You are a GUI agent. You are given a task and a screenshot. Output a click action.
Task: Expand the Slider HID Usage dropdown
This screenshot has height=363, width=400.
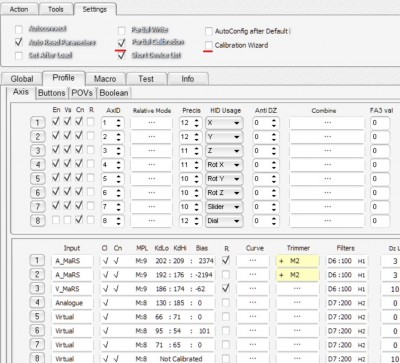pos(224,207)
